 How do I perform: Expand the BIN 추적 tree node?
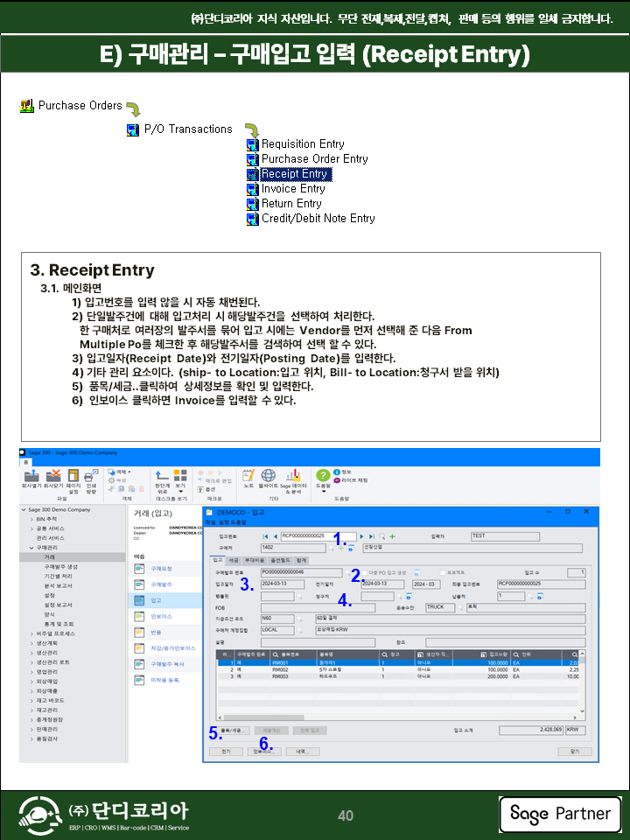pyautogui.click(x=31, y=519)
